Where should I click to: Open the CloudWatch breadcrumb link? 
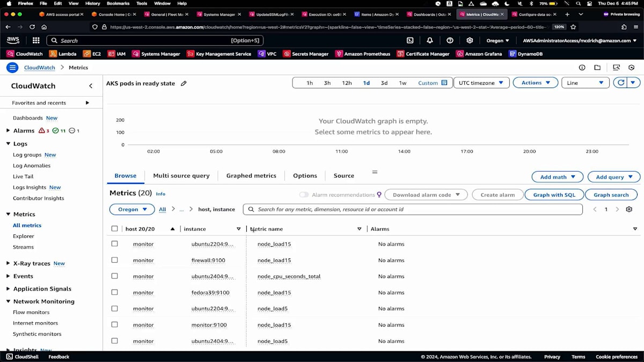(x=40, y=68)
